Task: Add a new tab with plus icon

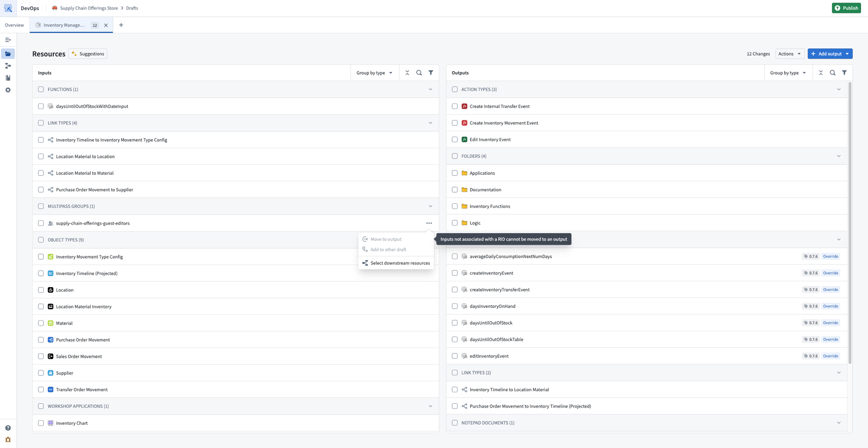Action: click(121, 25)
